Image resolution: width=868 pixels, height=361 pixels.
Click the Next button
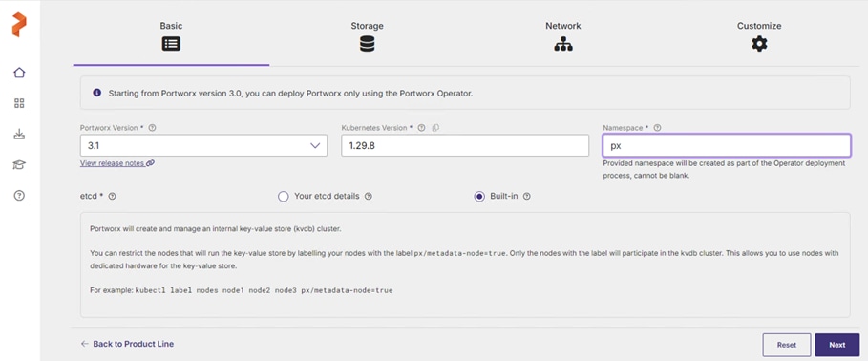coord(837,345)
